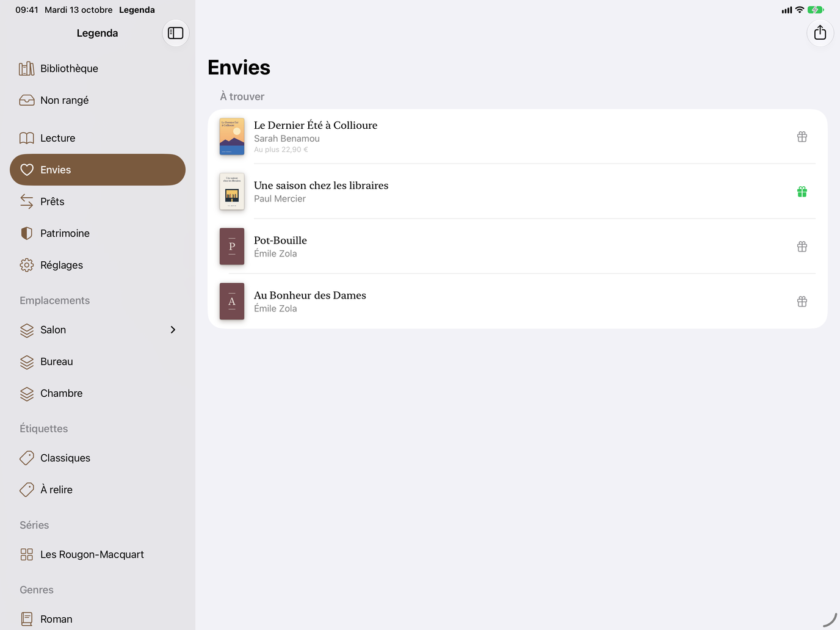
Task: Click the Roman genre book icon
Action: (27, 619)
